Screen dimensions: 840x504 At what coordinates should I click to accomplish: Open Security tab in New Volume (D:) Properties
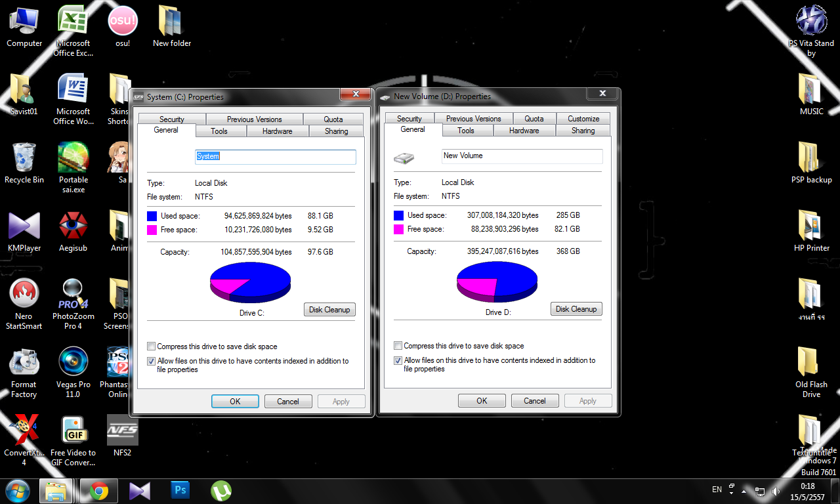(409, 119)
